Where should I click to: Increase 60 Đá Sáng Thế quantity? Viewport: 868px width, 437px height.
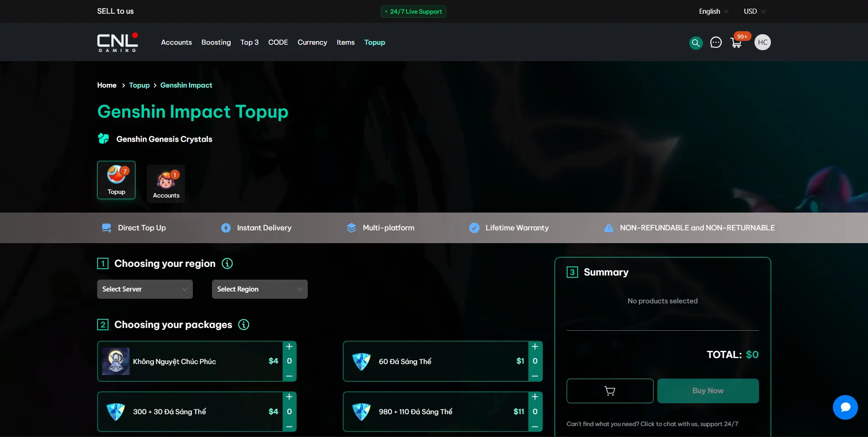pyautogui.click(x=535, y=347)
